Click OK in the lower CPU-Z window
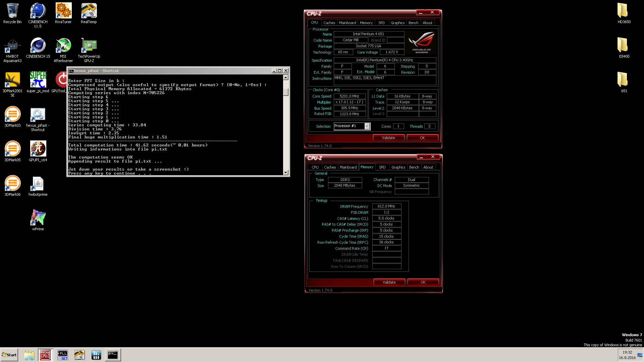The image size is (644, 362). point(423,282)
